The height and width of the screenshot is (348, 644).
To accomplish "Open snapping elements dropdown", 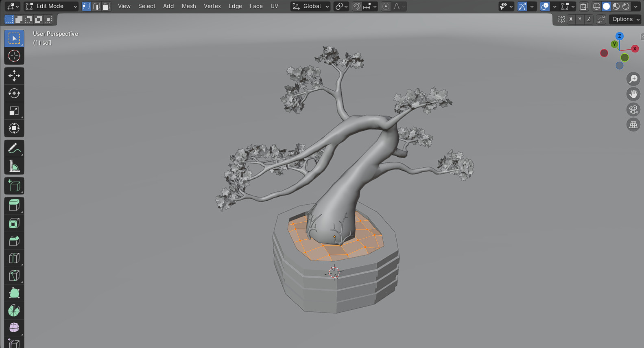I will [370, 6].
